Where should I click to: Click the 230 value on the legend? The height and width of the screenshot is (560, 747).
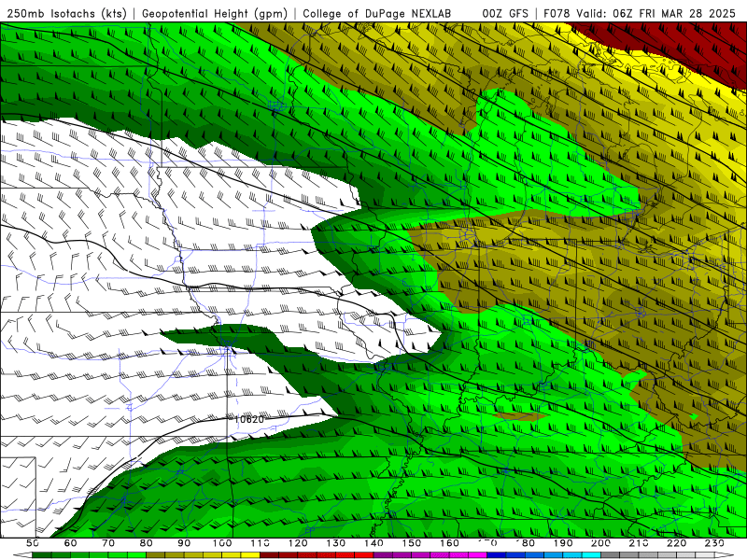tap(714, 543)
